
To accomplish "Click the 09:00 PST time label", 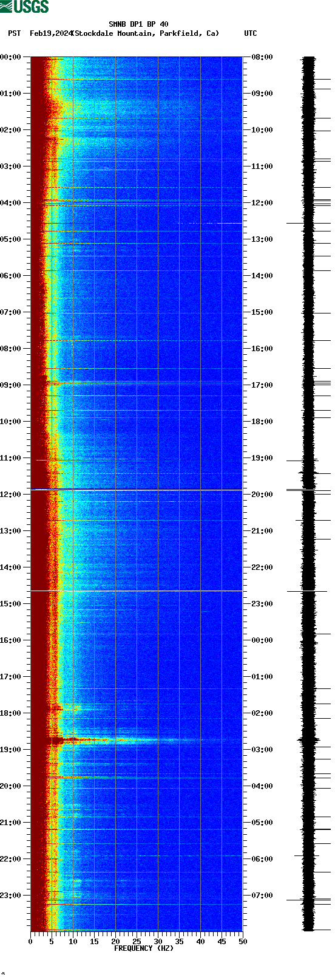I will (11, 385).
